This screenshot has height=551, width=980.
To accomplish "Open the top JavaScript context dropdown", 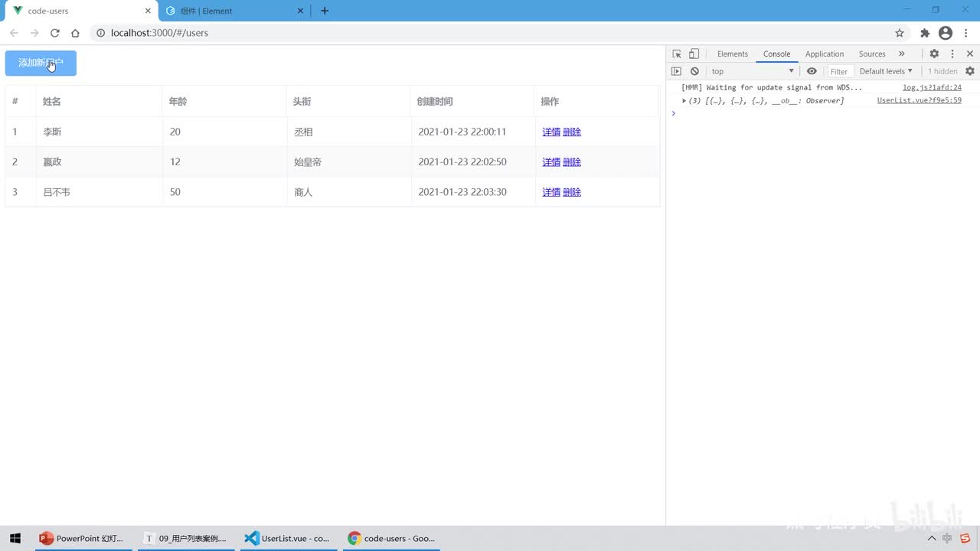I will coord(753,71).
